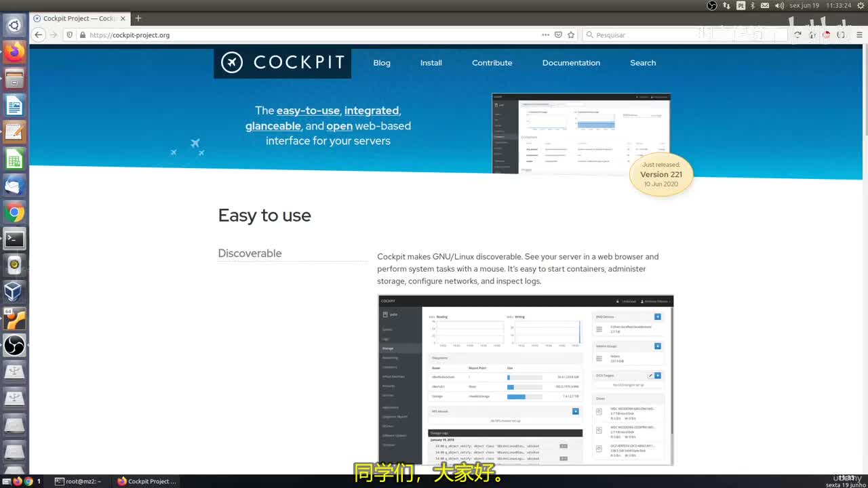Open Search in site navigation
This screenshot has height=488, width=868.
[643, 63]
